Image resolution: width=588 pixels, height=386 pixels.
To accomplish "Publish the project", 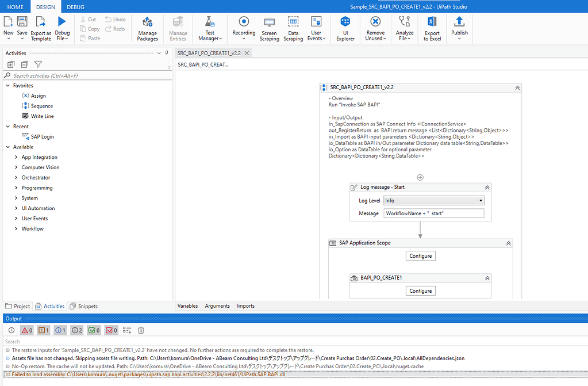I will (x=459, y=28).
